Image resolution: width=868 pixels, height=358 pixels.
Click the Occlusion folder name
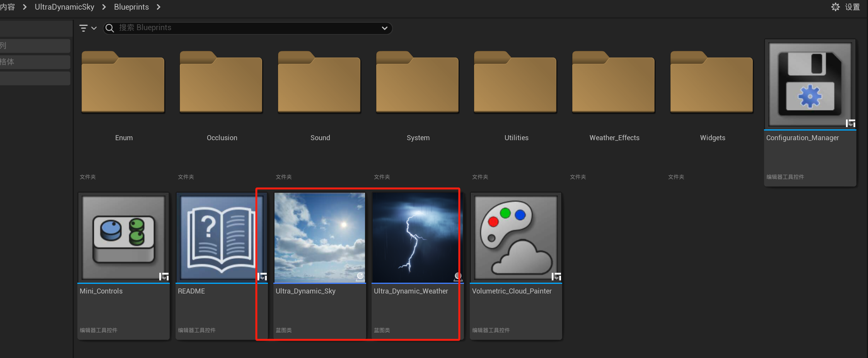tap(222, 138)
